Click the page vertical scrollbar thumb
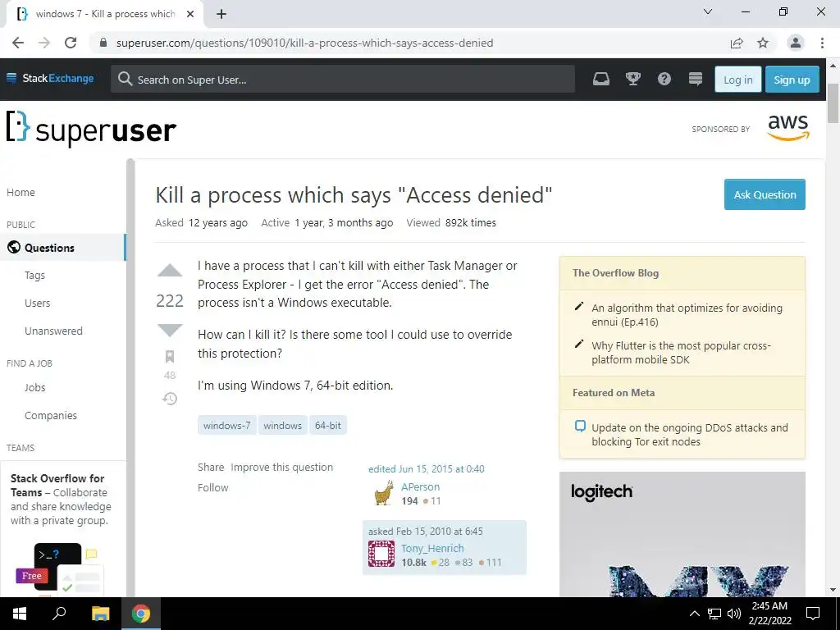 833,103
